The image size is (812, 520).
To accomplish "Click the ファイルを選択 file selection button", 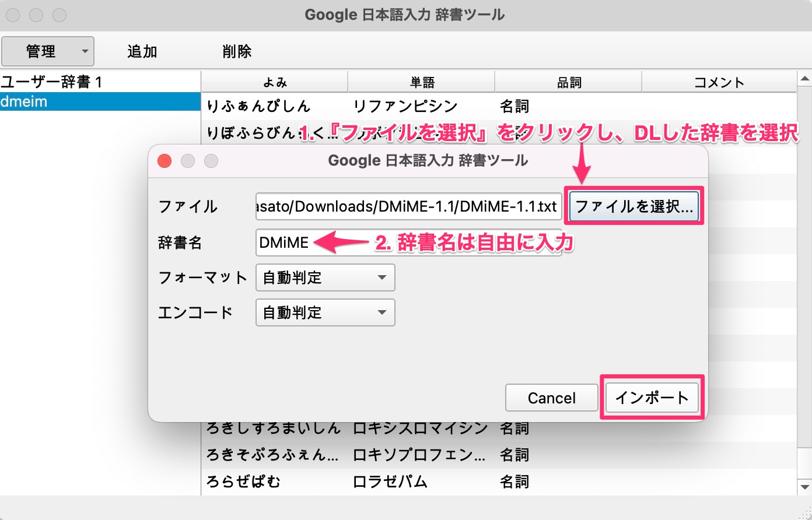I will 633,206.
